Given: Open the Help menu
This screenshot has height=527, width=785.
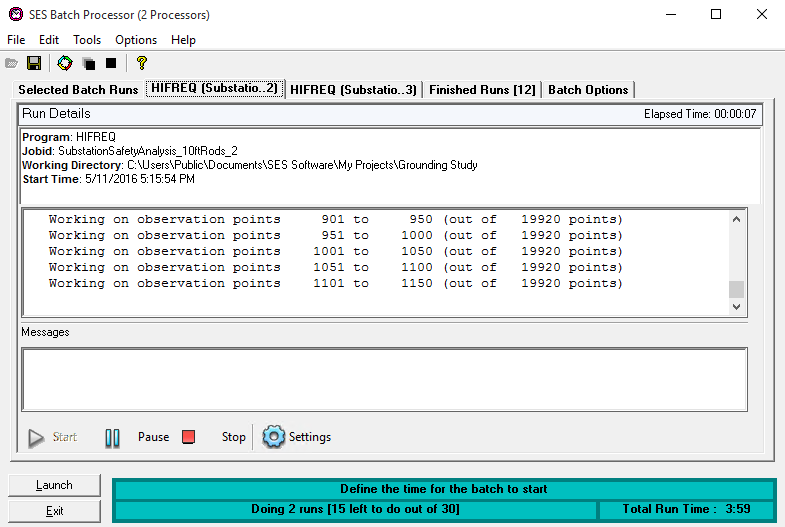Looking at the screenshot, I should click(x=183, y=40).
